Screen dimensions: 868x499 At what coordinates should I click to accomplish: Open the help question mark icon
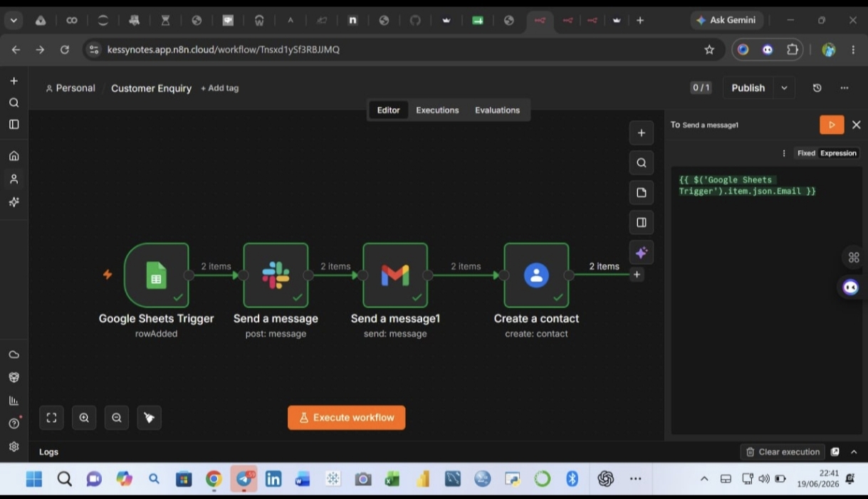(14, 424)
